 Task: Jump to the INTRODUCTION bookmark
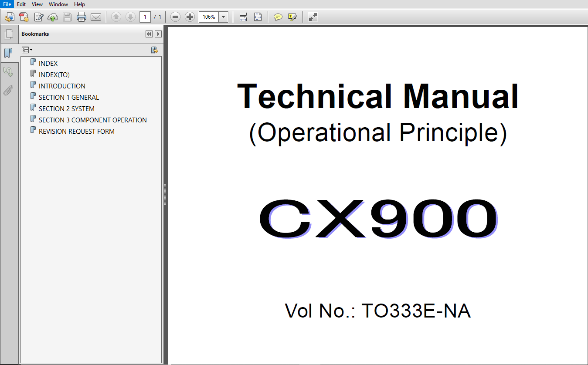tap(62, 86)
